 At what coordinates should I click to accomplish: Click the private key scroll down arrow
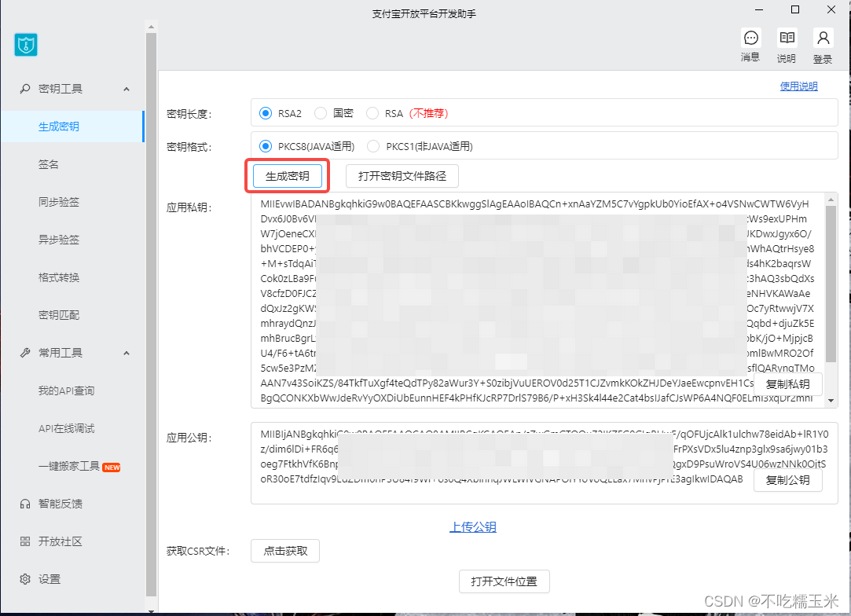point(831,401)
